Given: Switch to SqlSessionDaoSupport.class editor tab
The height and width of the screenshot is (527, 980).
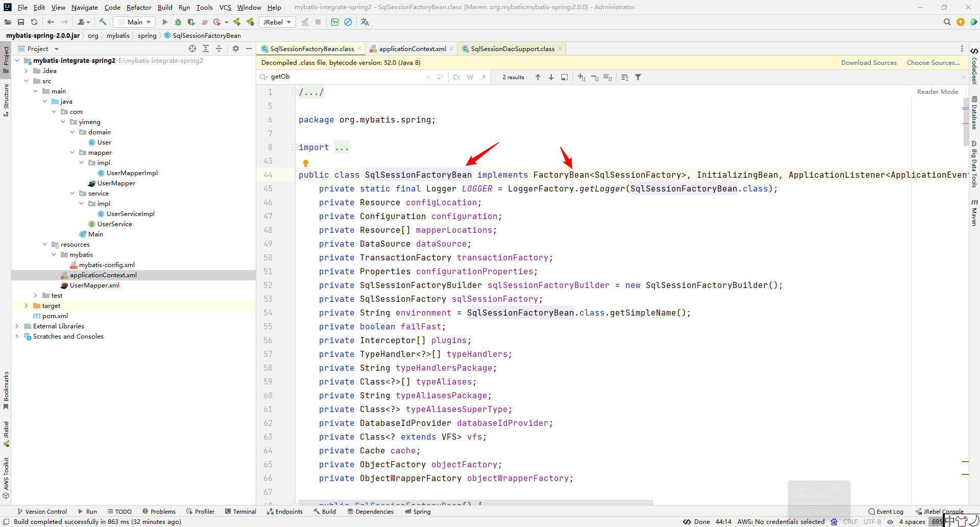Looking at the screenshot, I should point(512,49).
